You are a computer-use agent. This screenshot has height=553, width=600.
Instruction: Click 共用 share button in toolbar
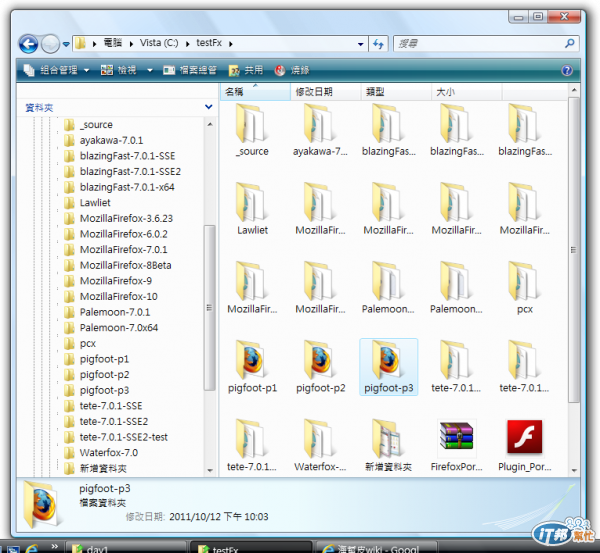(x=246, y=70)
